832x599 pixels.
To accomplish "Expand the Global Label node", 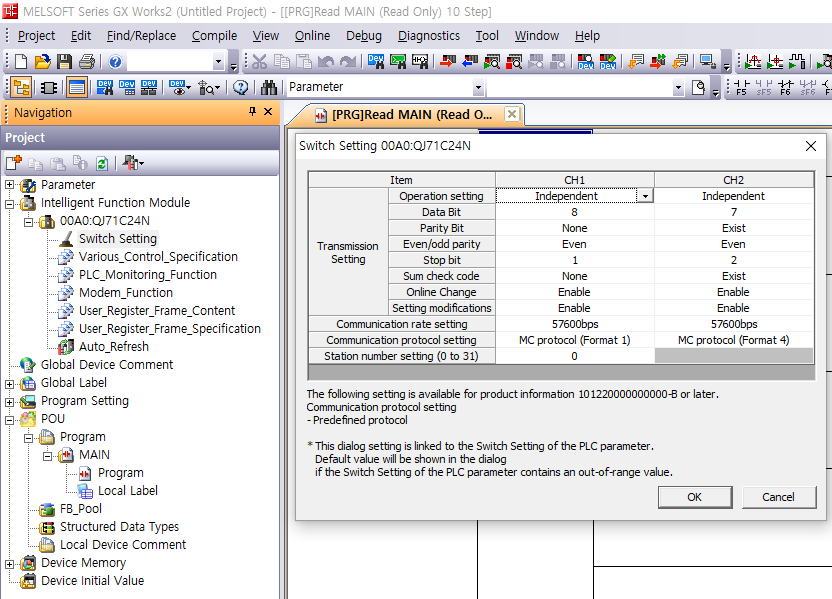I will (x=10, y=383).
